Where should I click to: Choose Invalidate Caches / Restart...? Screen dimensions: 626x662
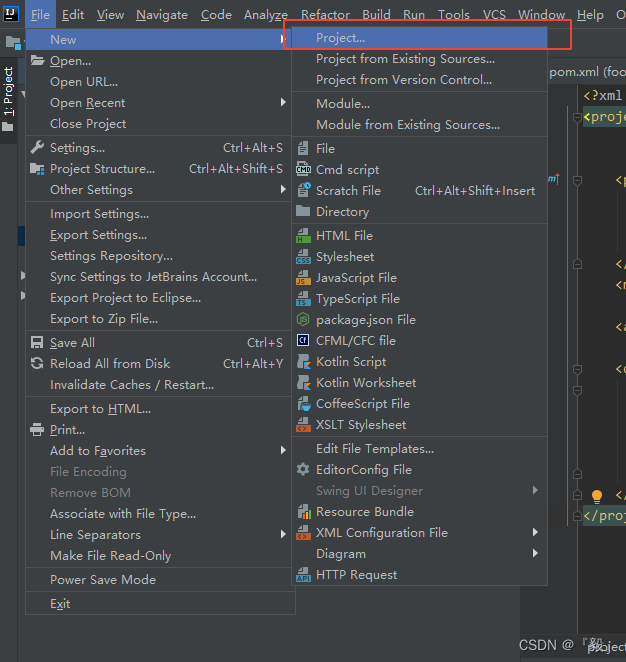[158, 385]
